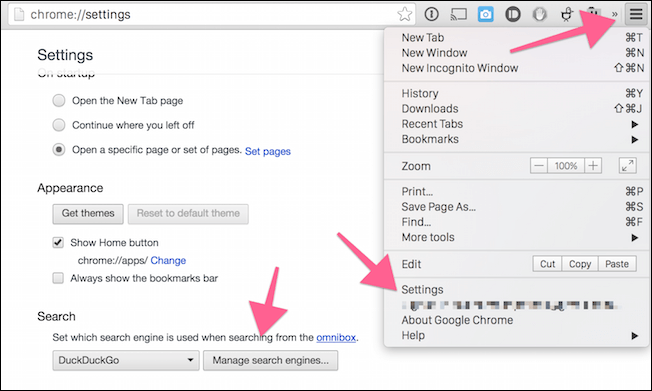
Task: Enter fullscreen using the Zoom row icon
Action: pyautogui.click(x=627, y=166)
